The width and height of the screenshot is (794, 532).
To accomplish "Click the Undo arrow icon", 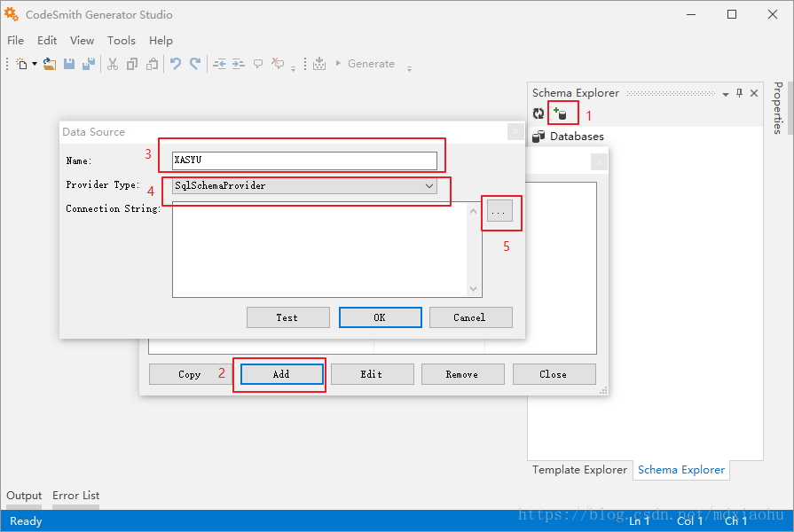I will [175, 63].
